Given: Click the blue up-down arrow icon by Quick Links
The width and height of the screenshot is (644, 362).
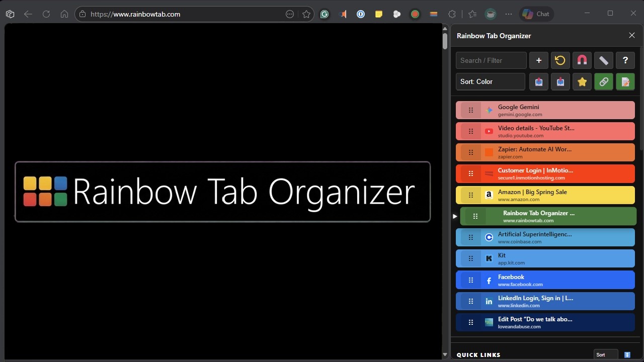Looking at the screenshot, I should pos(627,354).
